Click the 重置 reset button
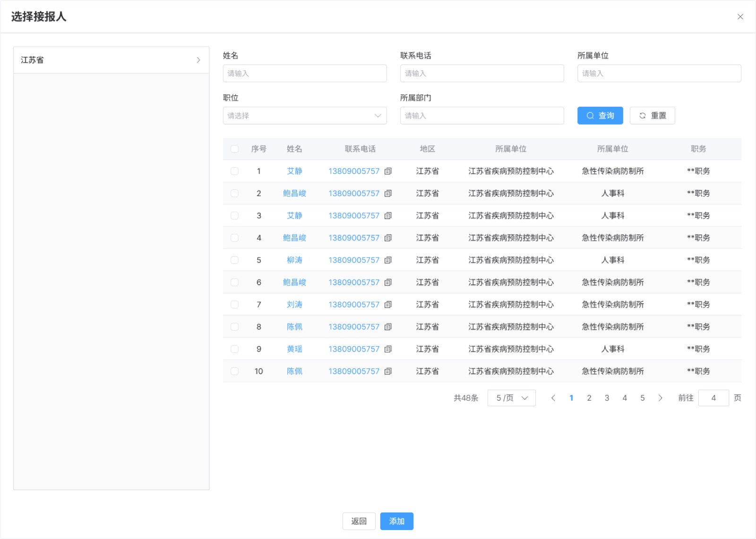Viewport: 756px width, 539px height. click(x=653, y=116)
